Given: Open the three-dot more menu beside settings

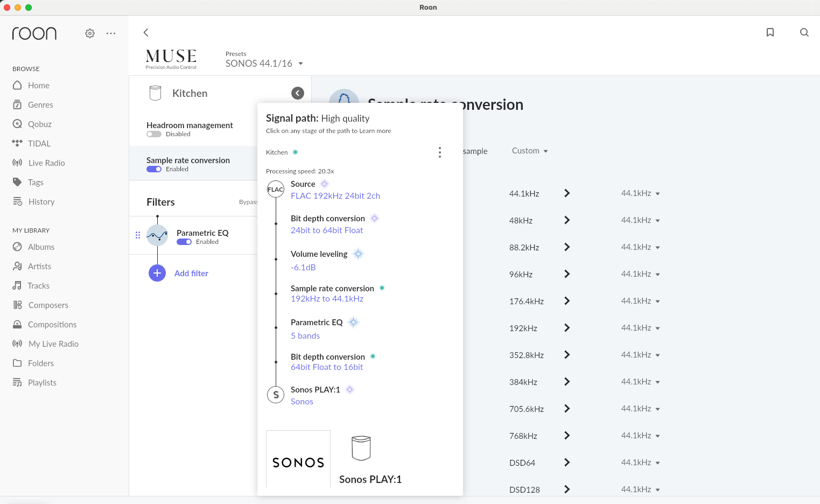Looking at the screenshot, I should click(x=111, y=33).
